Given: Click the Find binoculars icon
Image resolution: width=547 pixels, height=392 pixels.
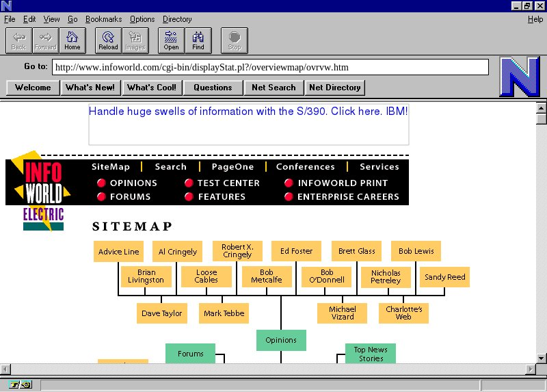Looking at the screenshot, I should pyautogui.click(x=198, y=40).
